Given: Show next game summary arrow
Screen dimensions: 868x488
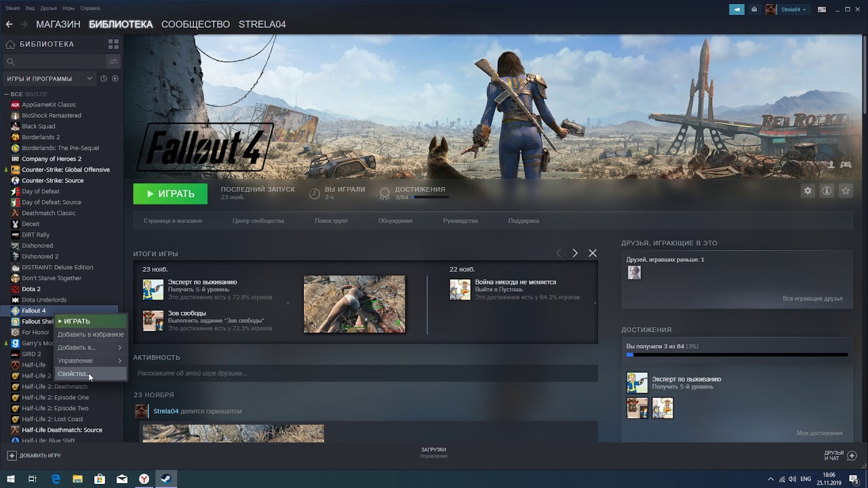Looking at the screenshot, I should [575, 253].
